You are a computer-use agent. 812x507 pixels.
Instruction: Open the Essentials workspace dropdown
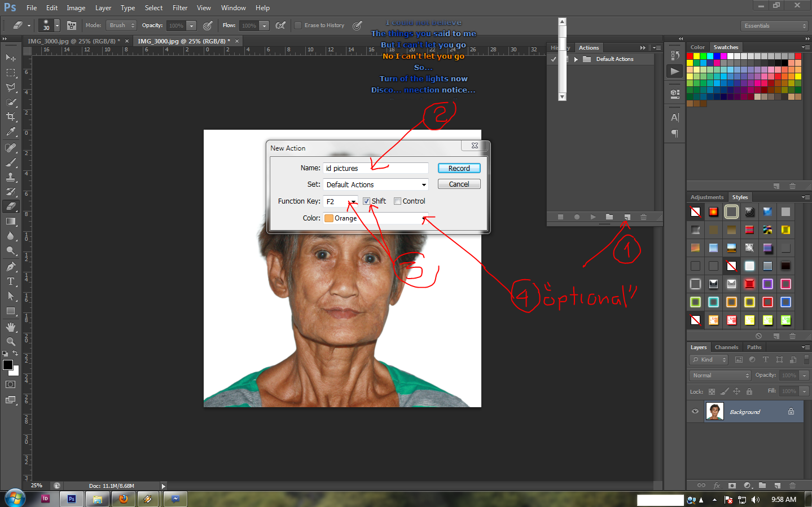pos(774,26)
